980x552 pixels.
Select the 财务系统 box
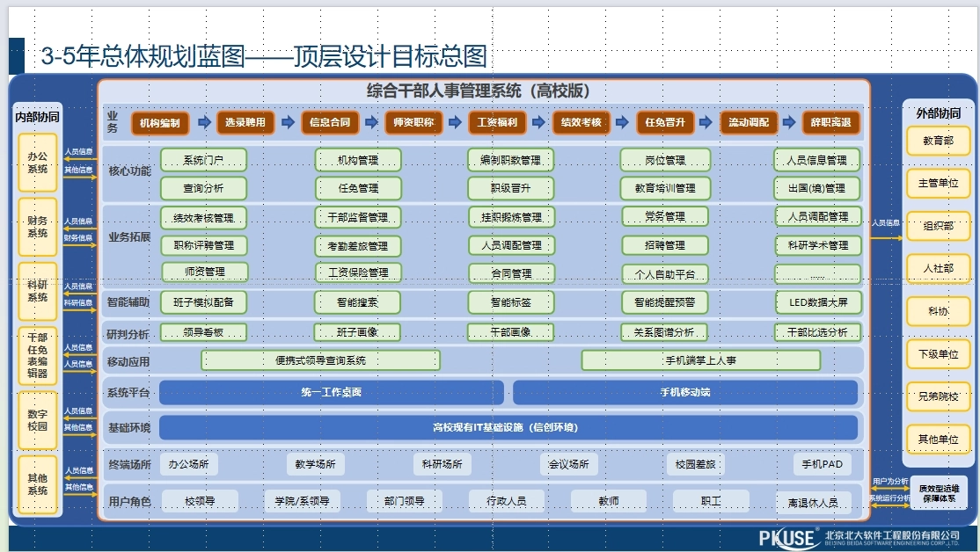point(38,227)
